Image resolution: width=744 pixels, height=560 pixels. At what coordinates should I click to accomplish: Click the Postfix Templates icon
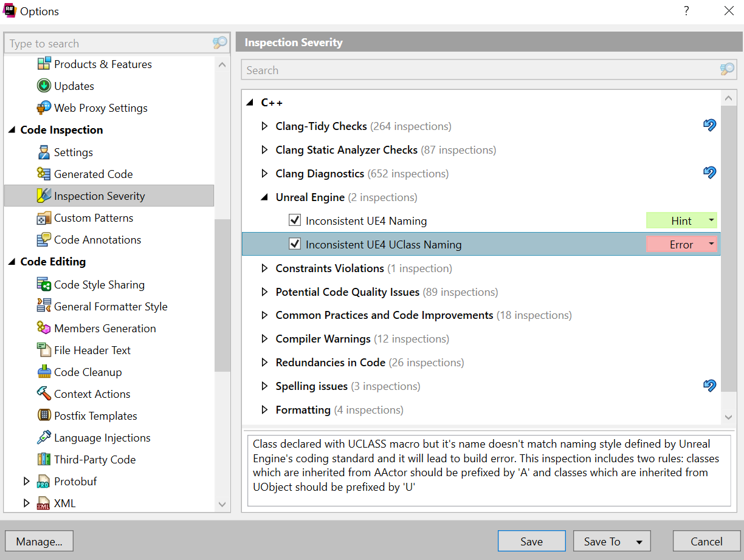click(44, 415)
